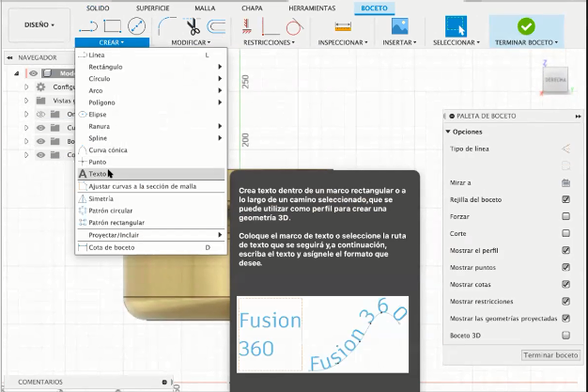Select Curva cónica menu entry
This screenshot has height=392, width=588.
coord(151,149)
